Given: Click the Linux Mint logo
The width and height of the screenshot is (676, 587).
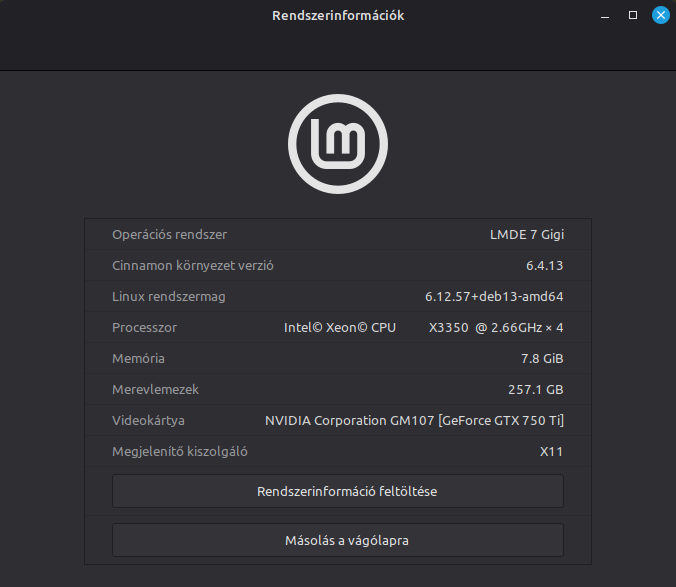Looking at the screenshot, I should pos(338,144).
